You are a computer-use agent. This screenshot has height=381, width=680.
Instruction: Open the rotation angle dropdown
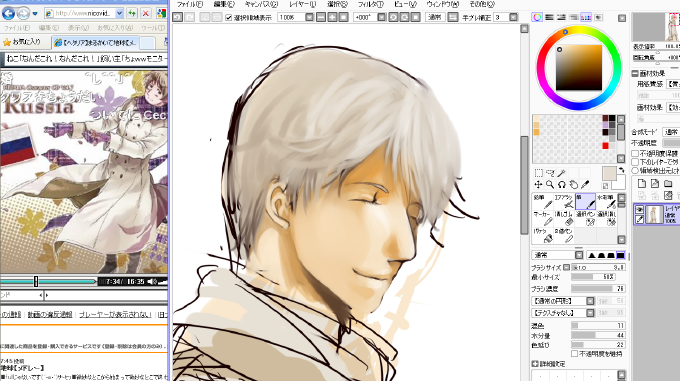pos(382,17)
